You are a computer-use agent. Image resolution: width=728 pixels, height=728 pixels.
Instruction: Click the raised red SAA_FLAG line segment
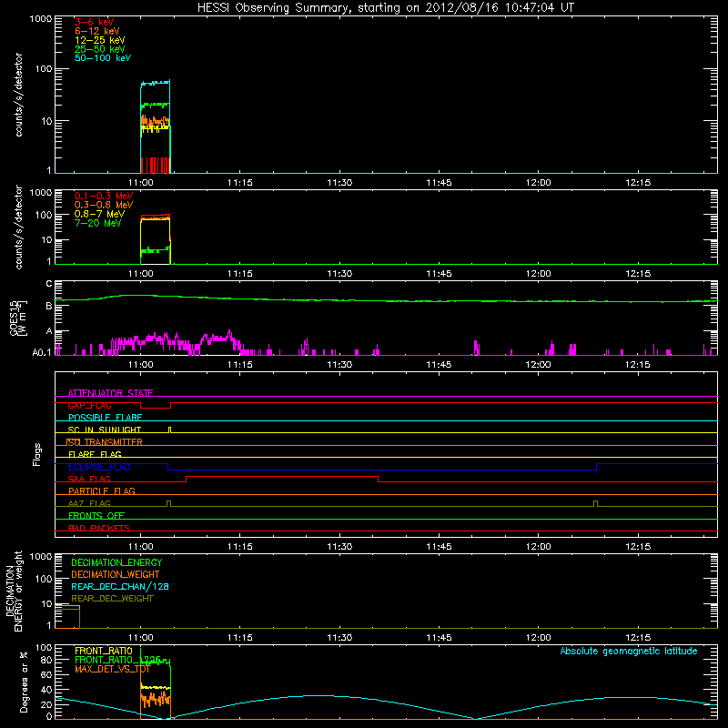(x=282, y=476)
